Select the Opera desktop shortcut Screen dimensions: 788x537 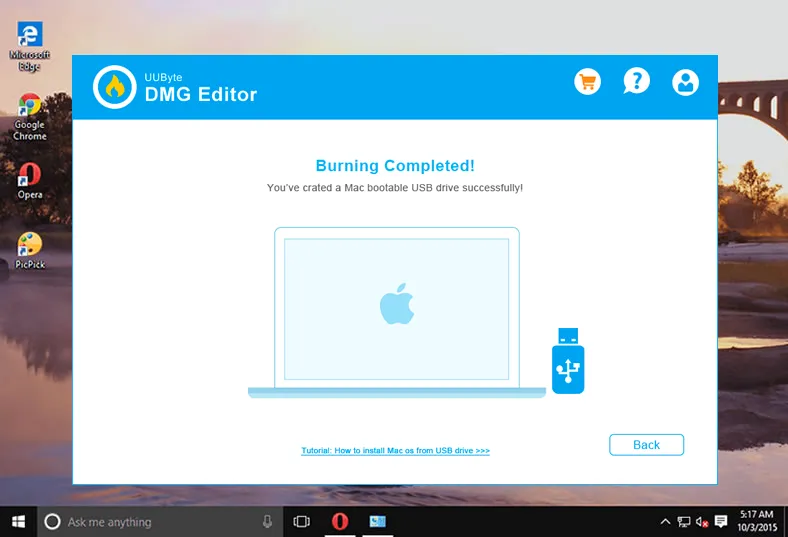click(30, 181)
